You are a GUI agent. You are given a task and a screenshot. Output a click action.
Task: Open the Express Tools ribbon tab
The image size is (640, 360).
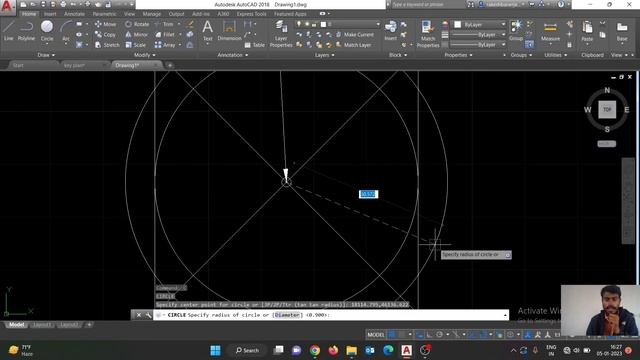coord(251,14)
